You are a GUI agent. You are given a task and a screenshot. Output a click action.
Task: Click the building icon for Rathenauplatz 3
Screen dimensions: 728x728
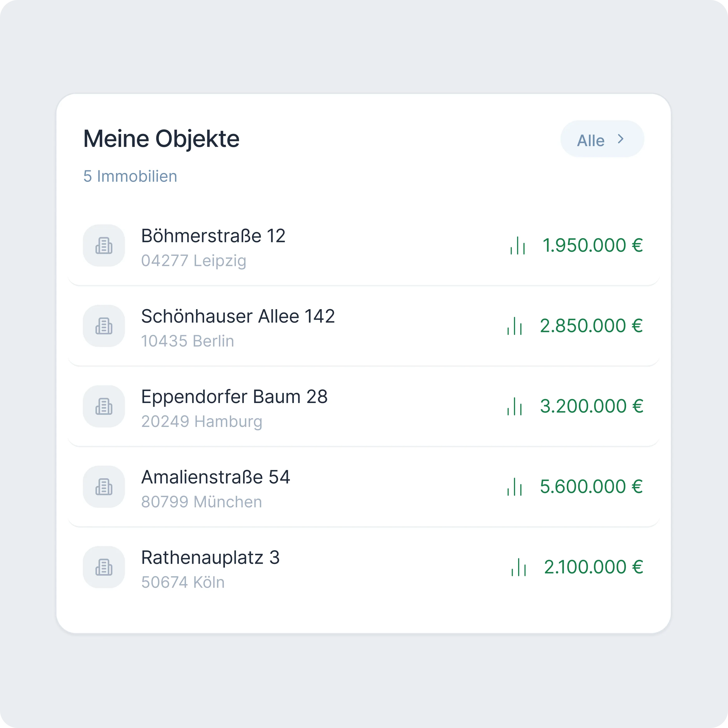(104, 567)
